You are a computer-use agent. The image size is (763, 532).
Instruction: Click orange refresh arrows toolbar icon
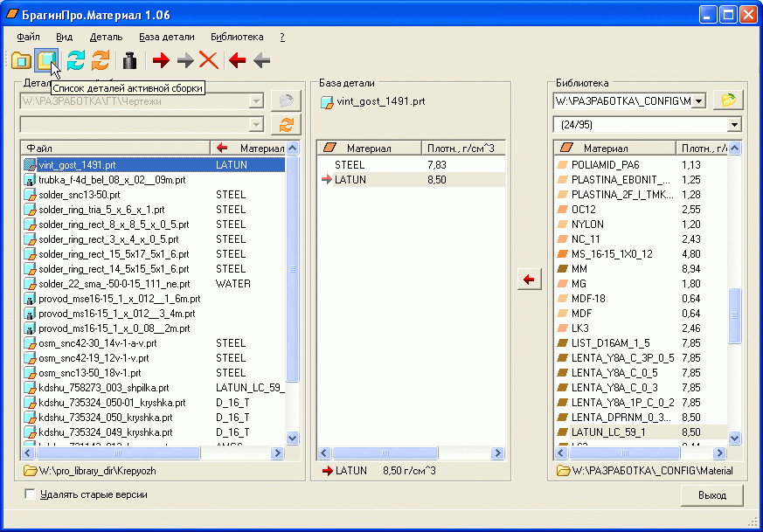(101, 61)
